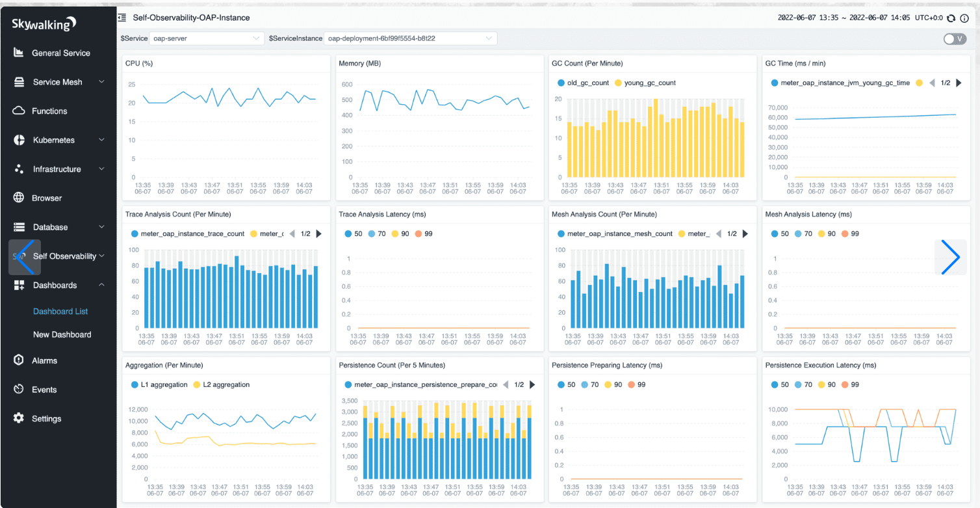Open Dashboard List menu item

pyautogui.click(x=60, y=312)
